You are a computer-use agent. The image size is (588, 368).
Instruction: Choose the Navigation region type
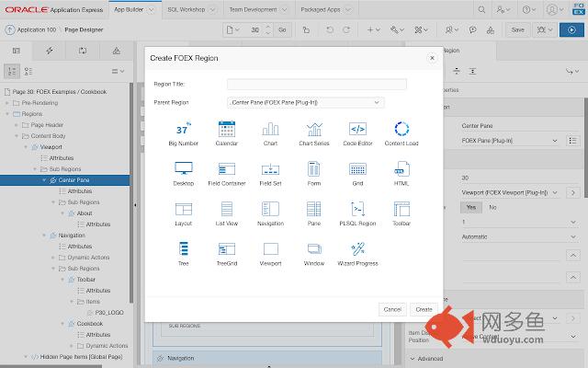pos(270,213)
